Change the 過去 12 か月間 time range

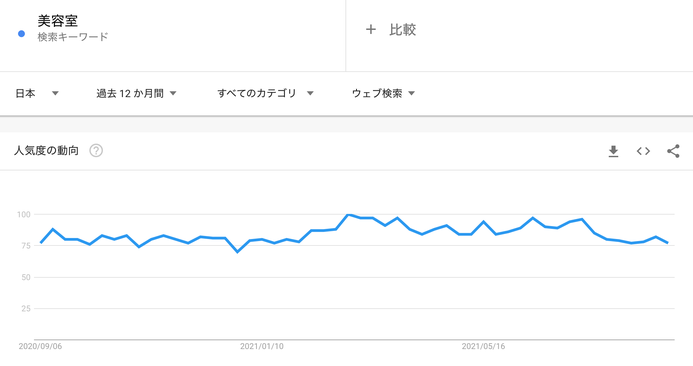pos(136,93)
